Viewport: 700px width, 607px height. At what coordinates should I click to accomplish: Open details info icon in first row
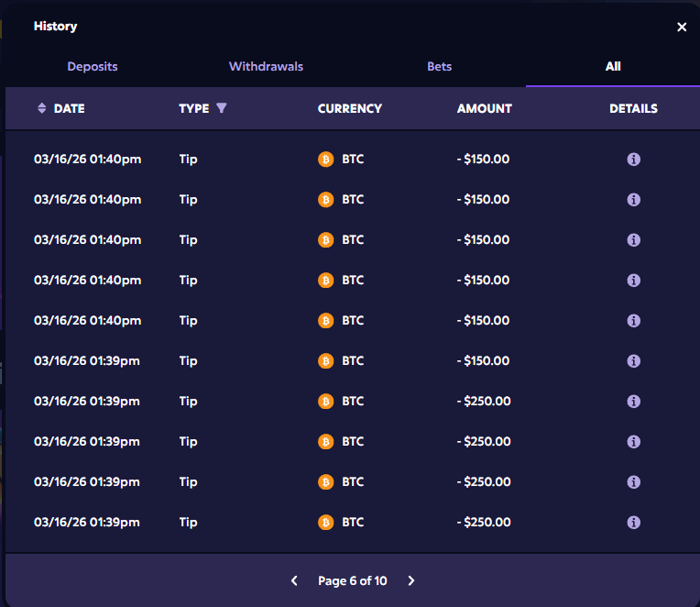tap(633, 160)
